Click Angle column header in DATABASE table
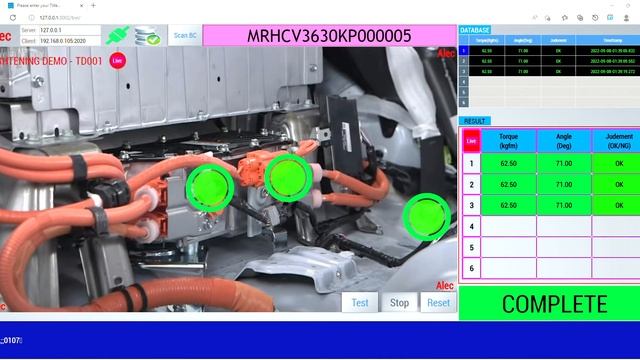The image size is (640, 360). tap(522, 40)
